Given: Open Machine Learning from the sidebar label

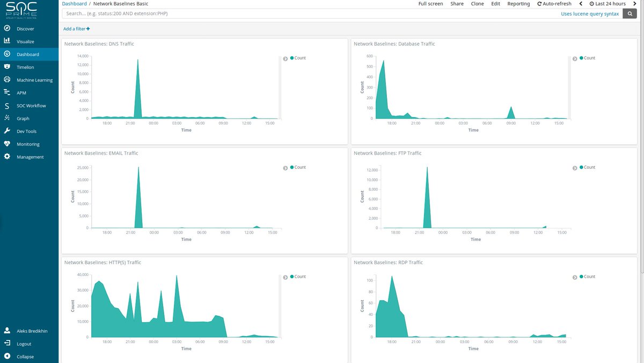Looking at the screenshot, I should 35,80.
